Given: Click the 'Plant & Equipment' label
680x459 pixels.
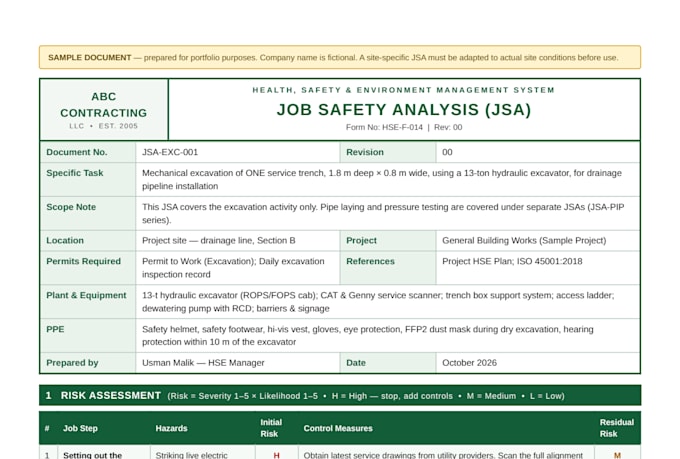Looking at the screenshot, I should pos(86,295).
